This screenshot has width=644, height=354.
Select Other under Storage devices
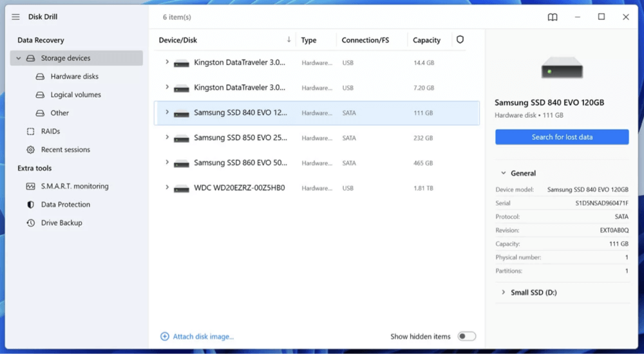[59, 113]
